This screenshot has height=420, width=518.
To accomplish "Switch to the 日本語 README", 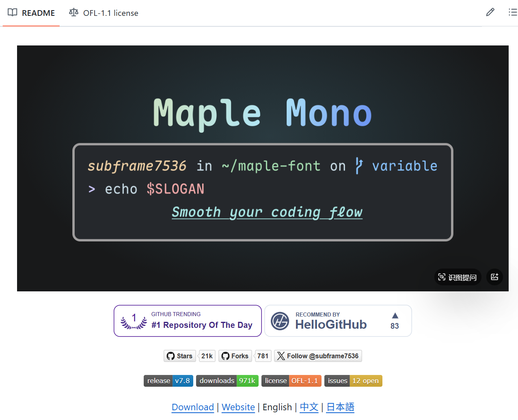I will point(340,407).
